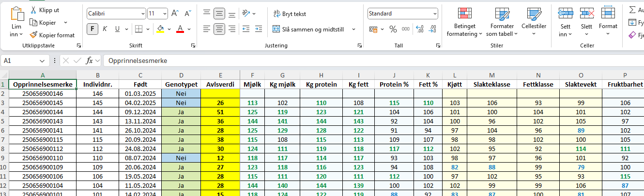The image size is (644, 196).
Task: Select column header E
Action: (x=220, y=75)
